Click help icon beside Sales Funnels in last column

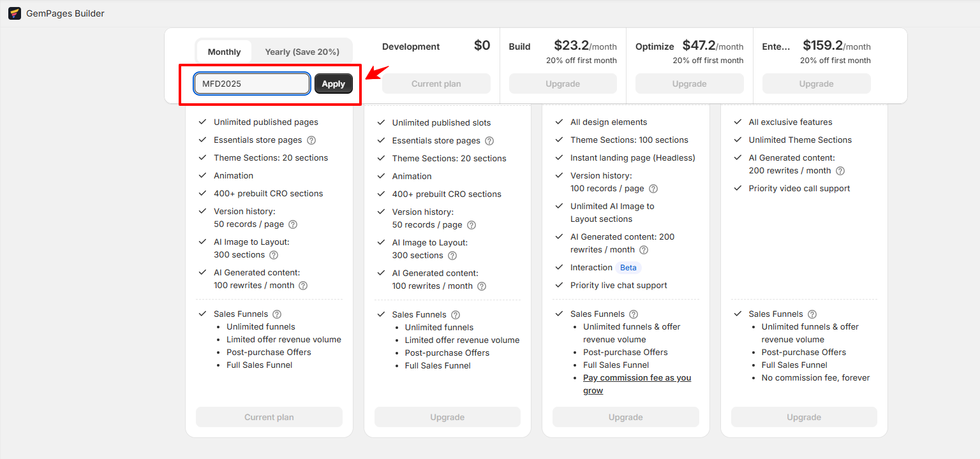[812, 314]
